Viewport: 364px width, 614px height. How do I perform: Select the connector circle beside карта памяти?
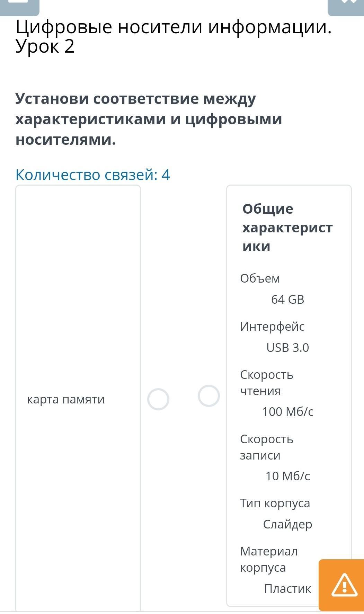(x=158, y=399)
